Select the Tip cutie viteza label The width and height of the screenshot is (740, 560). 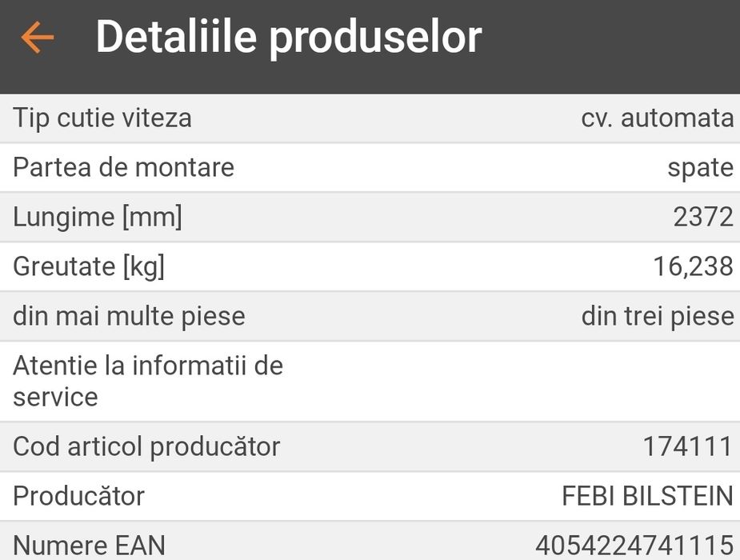point(102,118)
